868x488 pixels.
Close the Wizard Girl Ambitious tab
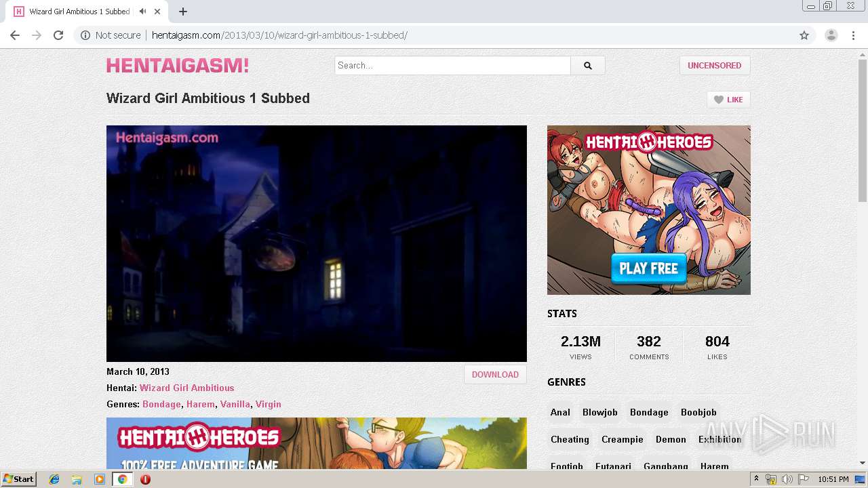[158, 12]
